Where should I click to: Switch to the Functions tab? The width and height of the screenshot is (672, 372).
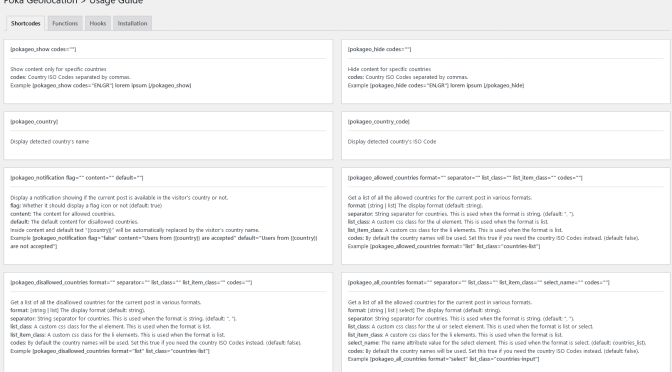pos(65,24)
